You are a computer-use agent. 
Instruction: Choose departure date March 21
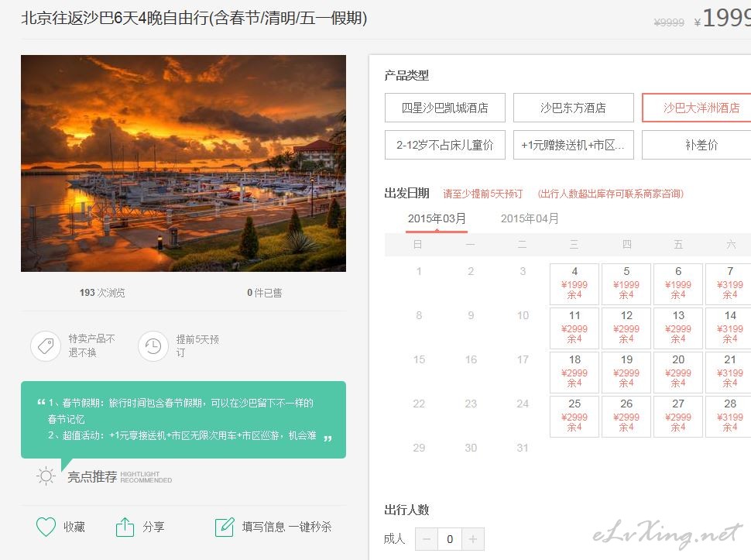(x=729, y=373)
